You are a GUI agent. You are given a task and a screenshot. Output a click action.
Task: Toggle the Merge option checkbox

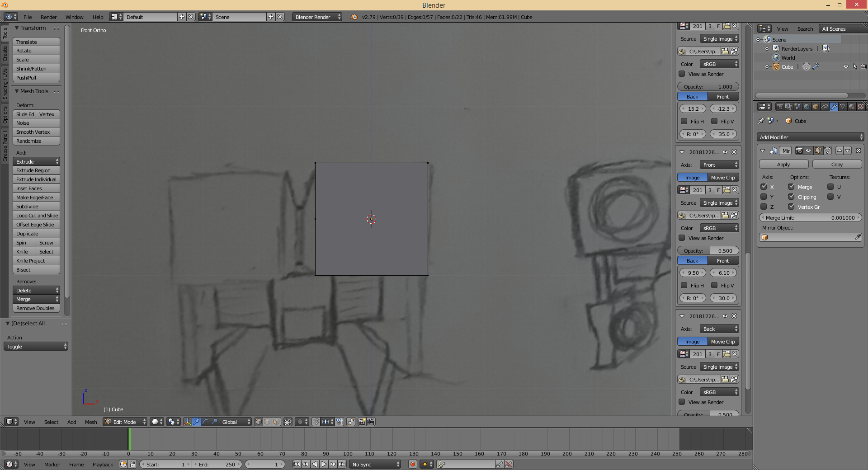(x=791, y=187)
